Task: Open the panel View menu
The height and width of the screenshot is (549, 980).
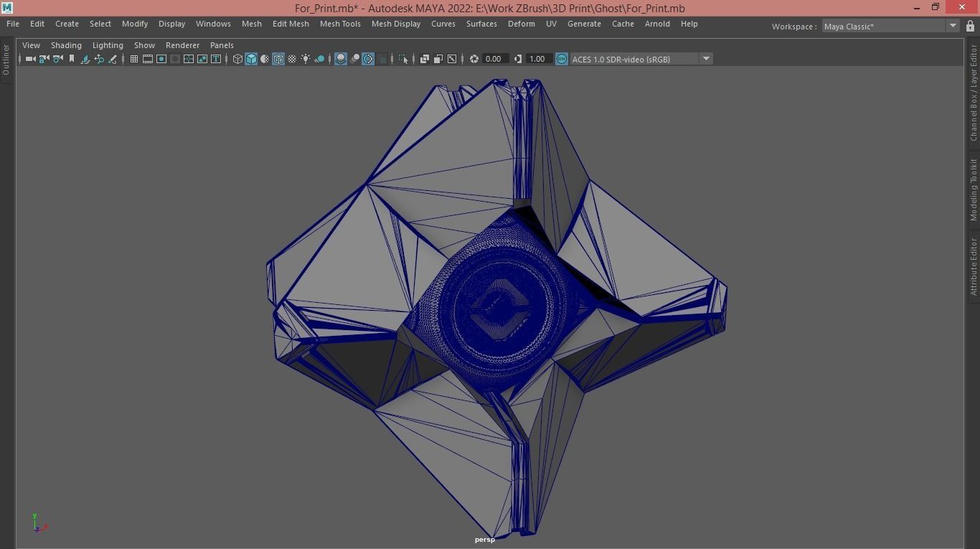Action: pyautogui.click(x=31, y=45)
